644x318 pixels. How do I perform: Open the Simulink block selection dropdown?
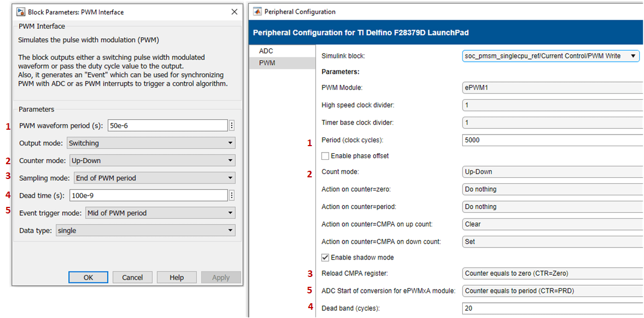point(550,56)
